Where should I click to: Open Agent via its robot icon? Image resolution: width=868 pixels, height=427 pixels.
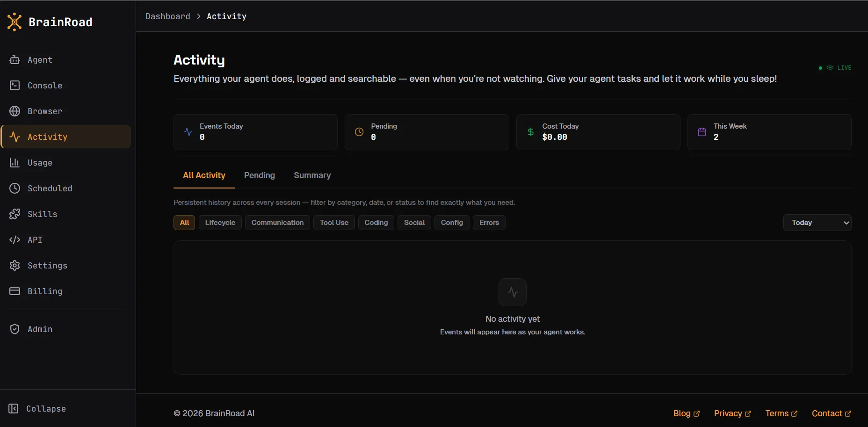15,60
